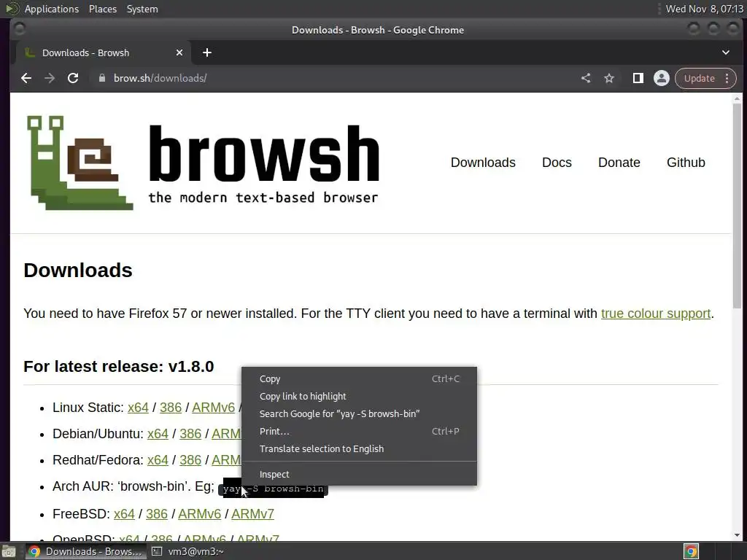This screenshot has width=747, height=560.
Task: Expand the tab search chevron
Action: coord(726,52)
